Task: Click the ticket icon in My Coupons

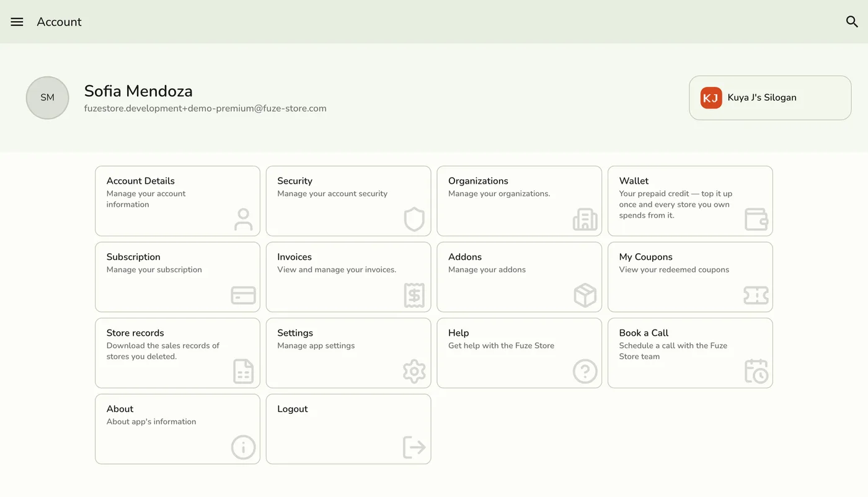Action: tap(756, 295)
